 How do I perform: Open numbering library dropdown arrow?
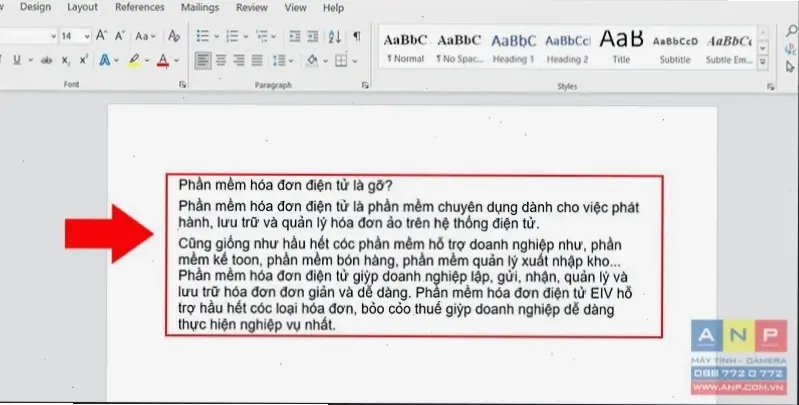point(246,36)
